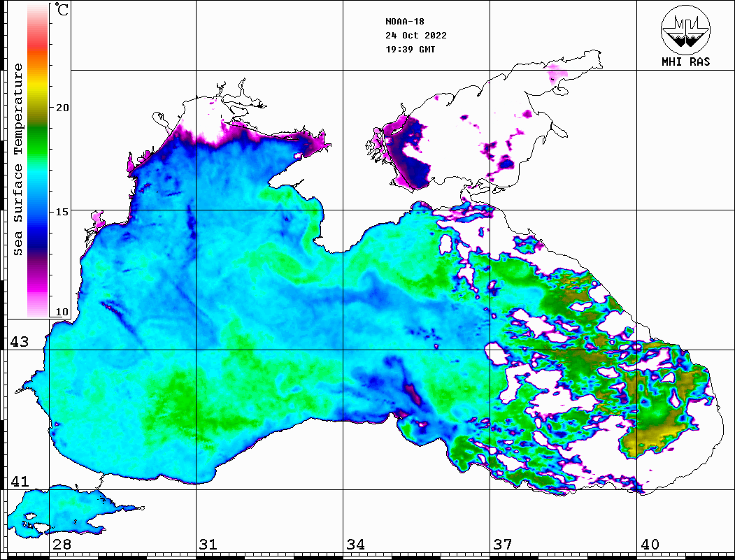Click the latitude label '43'

tap(20, 342)
